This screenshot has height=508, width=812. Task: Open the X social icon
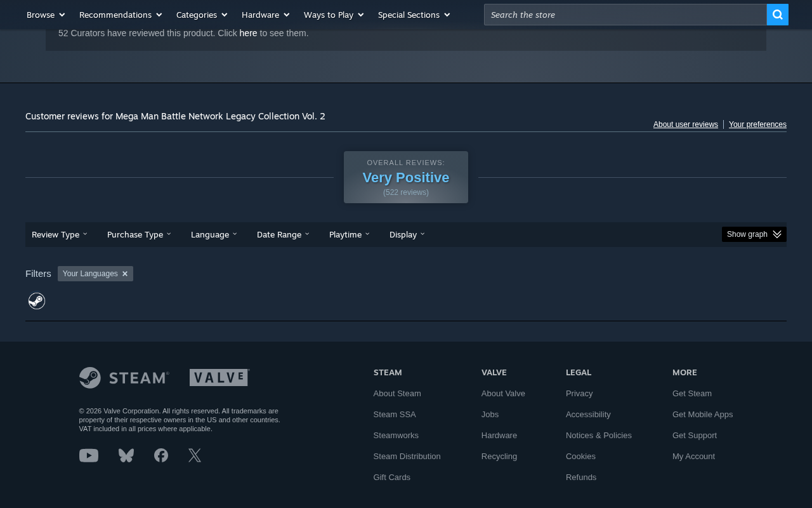click(195, 455)
